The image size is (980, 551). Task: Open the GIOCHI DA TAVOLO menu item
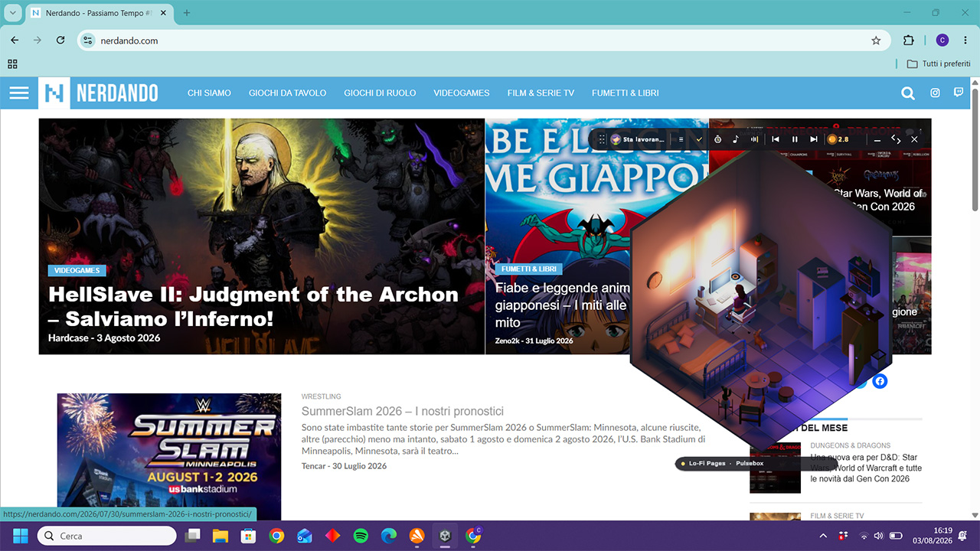287,93
